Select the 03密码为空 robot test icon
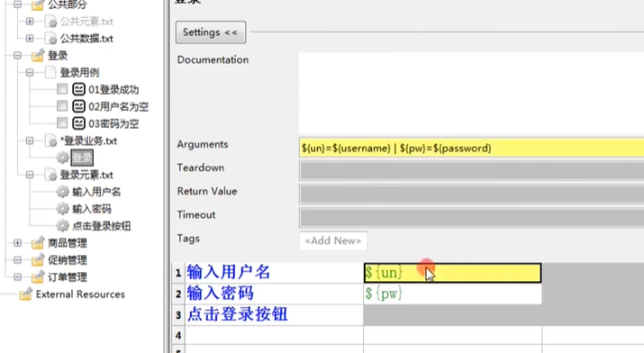 79,123
